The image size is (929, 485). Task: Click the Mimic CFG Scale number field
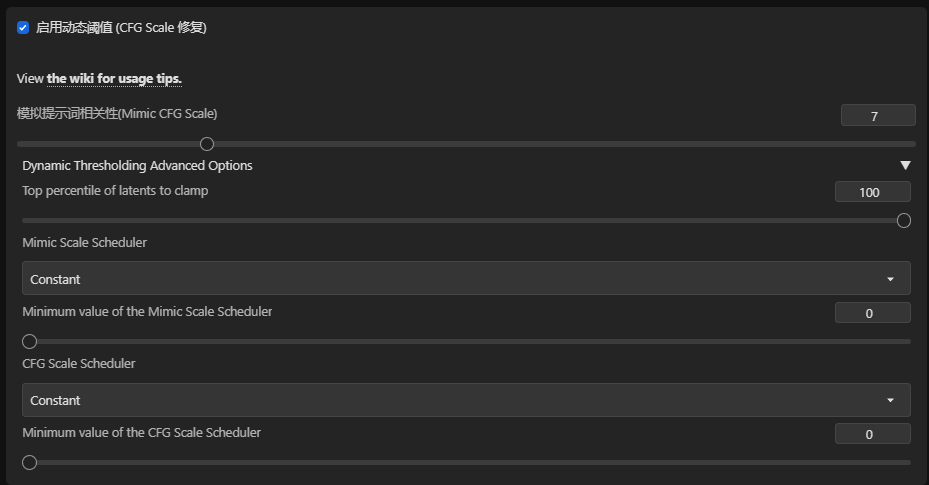point(877,116)
